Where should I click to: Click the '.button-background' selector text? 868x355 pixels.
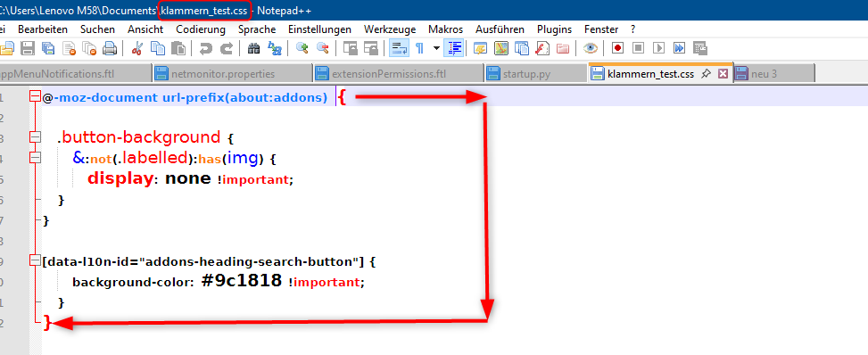tap(138, 136)
